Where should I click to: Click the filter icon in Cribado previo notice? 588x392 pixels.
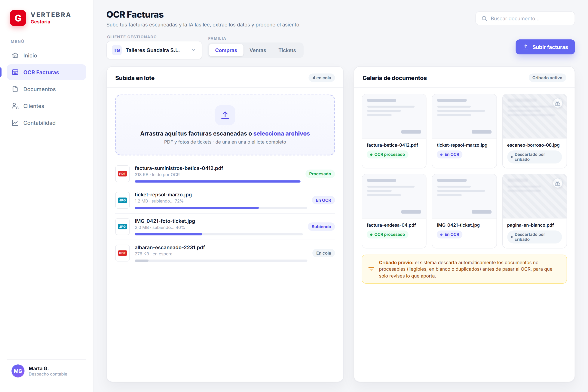371,269
